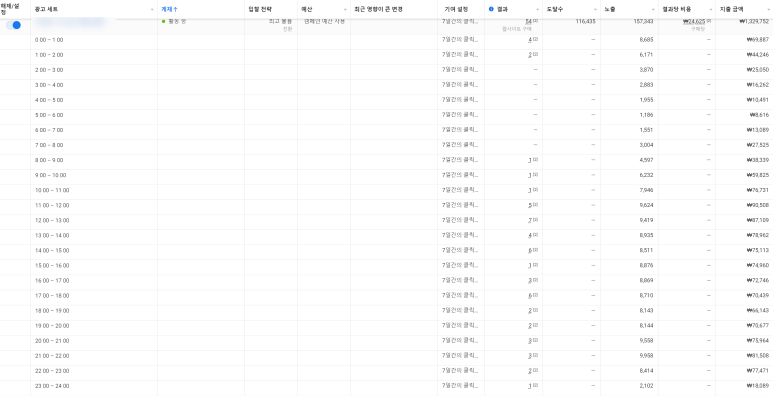Click the underlined total result 54
This screenshot has height=396, width=773.
529,22
